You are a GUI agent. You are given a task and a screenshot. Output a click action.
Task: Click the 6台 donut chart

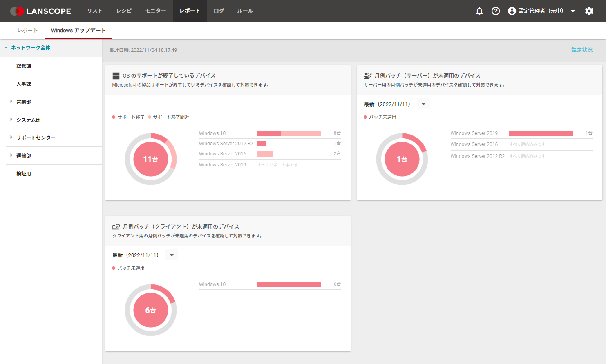tap(151, 310)
